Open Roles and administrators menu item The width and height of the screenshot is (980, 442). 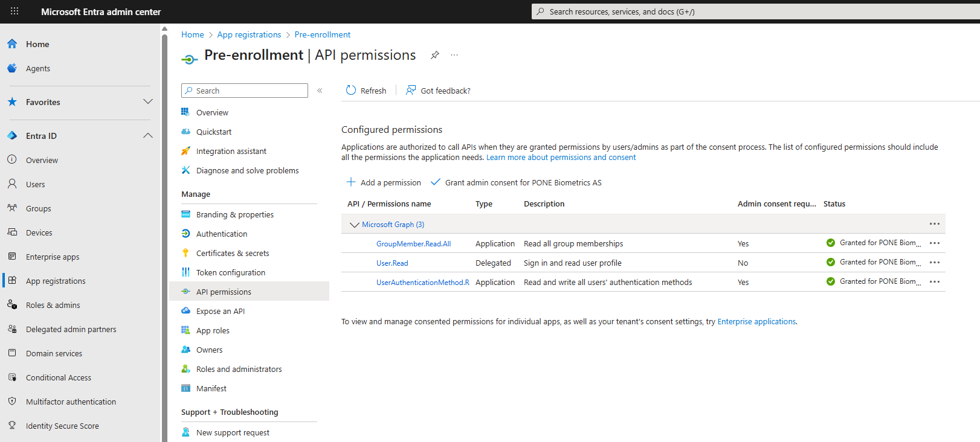tap(239, 369)
